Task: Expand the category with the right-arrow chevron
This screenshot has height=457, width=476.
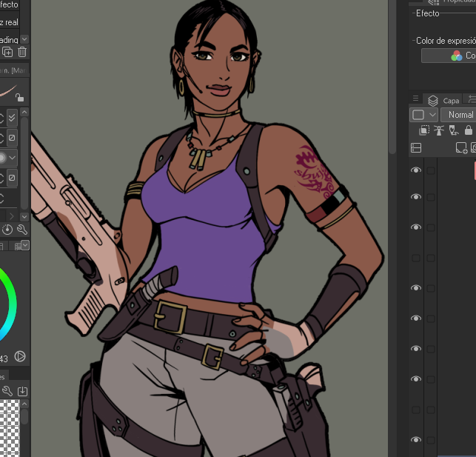Action: pyautogui.click(x=12, y=216)
